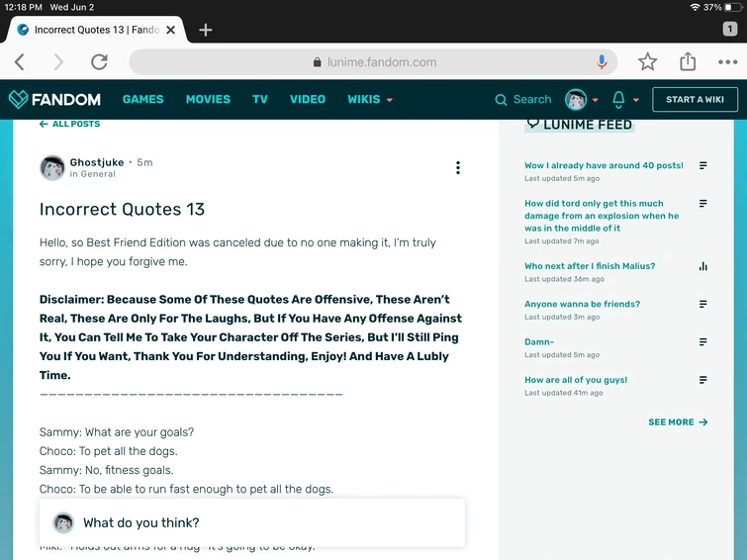Click SEE MORE in Lunime Feed
The width and height of the screenshot is (747, 560).
(x=678, y=421)
